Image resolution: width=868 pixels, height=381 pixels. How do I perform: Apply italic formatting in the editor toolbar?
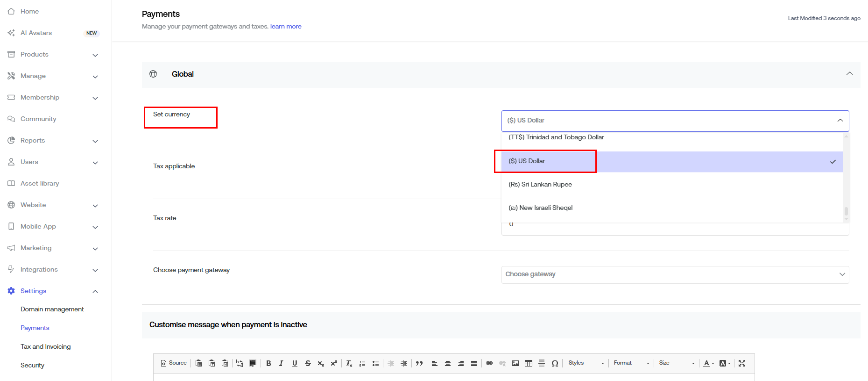(x=281, y=363)
